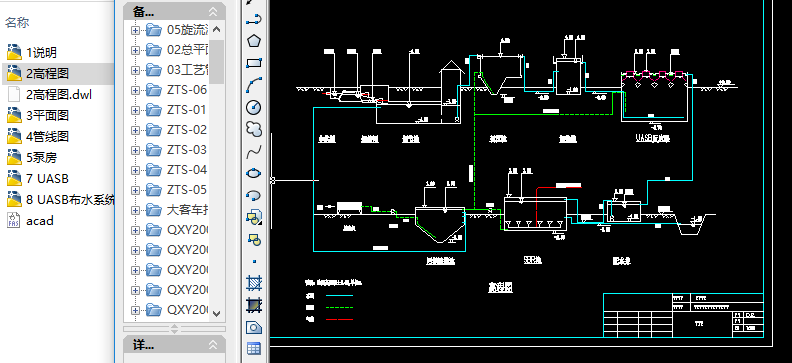Select the Hatch tool
This screenshot has width=792, height=363.
pos(254,283)
